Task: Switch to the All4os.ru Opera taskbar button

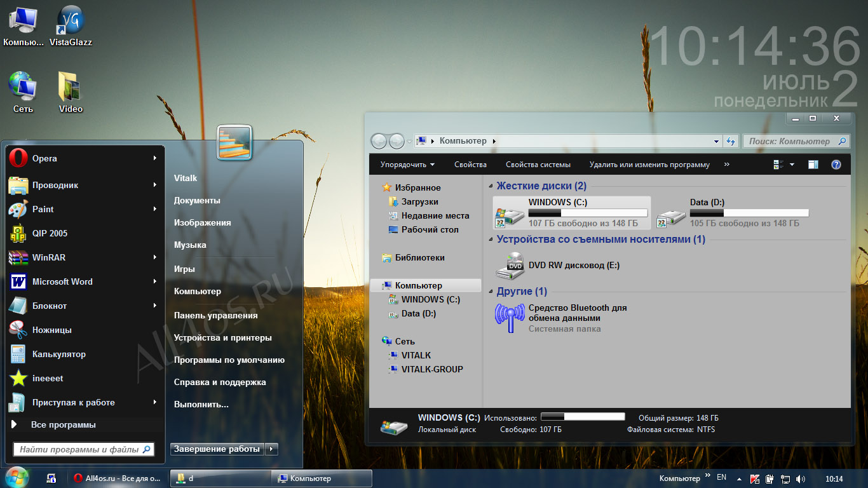Action: pyautogui.click(x=118, y=478)
